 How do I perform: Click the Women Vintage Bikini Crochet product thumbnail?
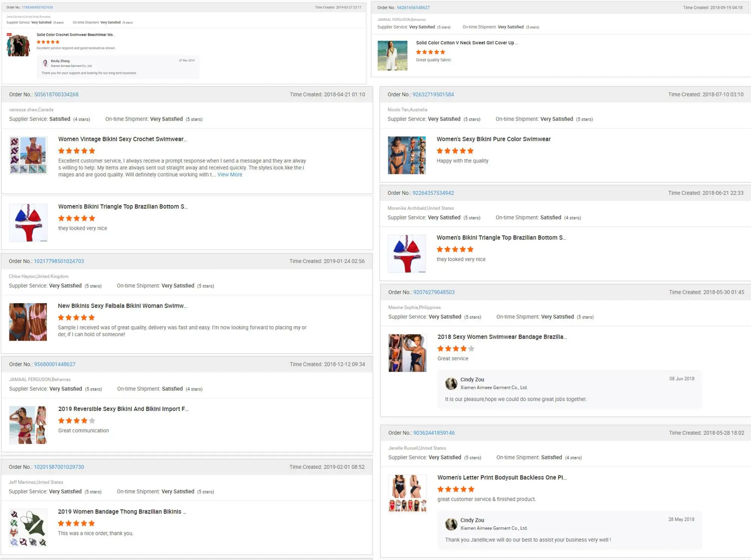(x=28, y=155)
